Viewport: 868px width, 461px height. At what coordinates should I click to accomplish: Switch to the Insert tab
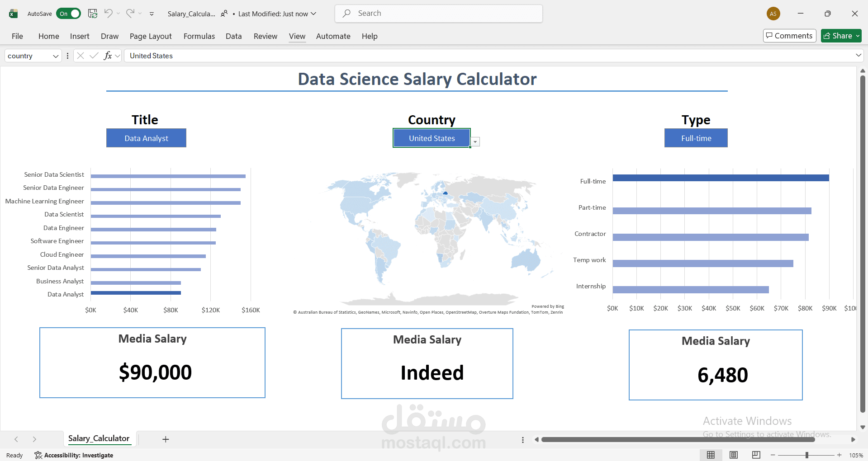[80, 36]
